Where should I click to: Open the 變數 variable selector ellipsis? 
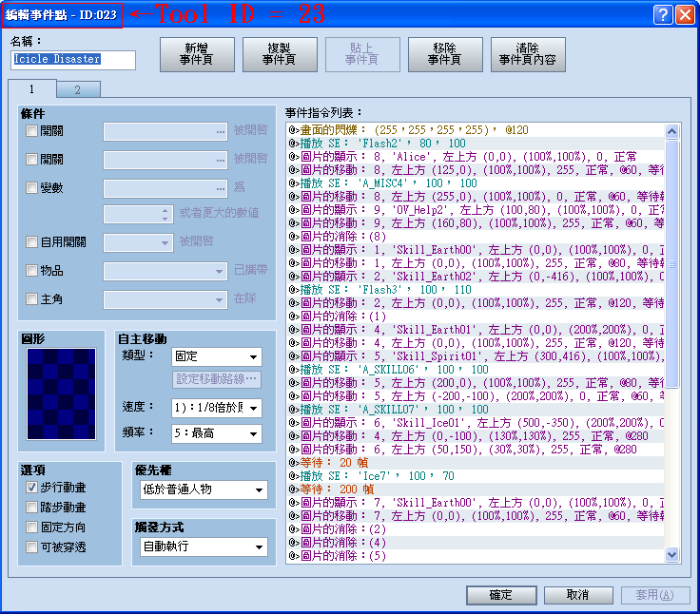(221, 189)
